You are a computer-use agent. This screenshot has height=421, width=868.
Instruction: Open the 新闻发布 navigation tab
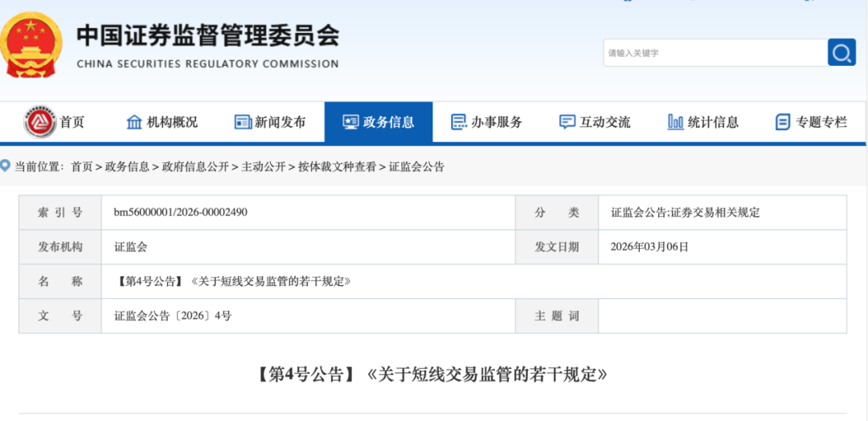click(x=270, y=121)
